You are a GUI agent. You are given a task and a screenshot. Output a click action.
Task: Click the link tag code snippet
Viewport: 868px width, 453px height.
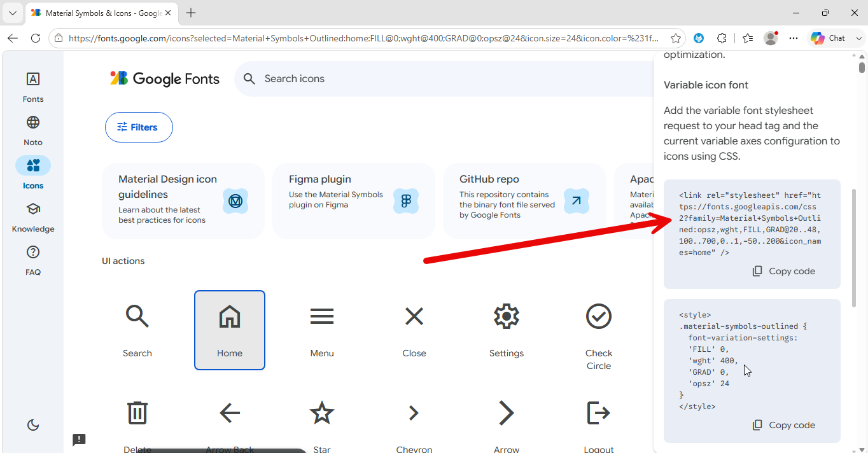point(750,224)
